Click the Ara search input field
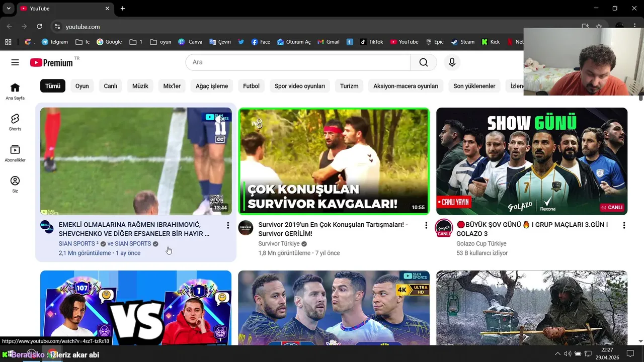This screenshot has width=644, height=362. (x=298, y=62)
